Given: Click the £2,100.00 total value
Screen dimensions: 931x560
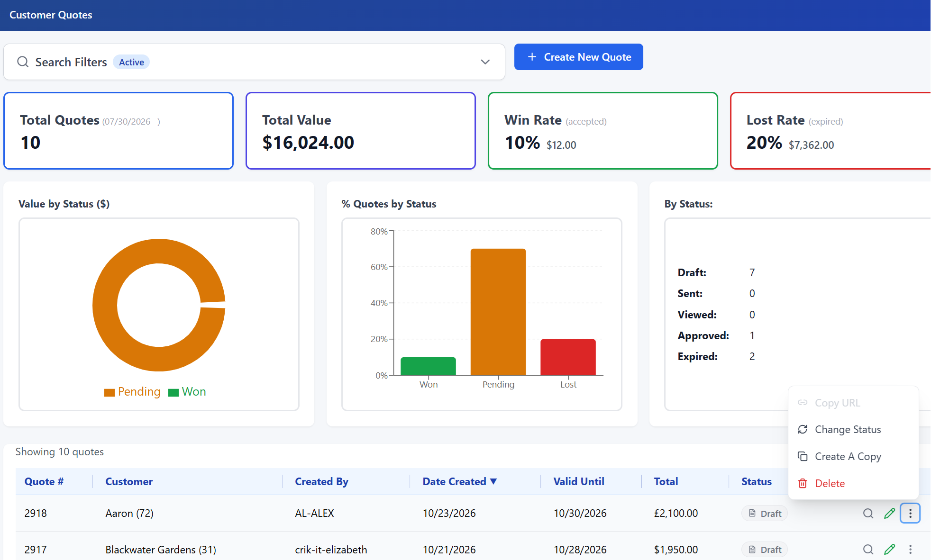Looking at the screenshot, I should pyautogui.click(x=676, y=513).
